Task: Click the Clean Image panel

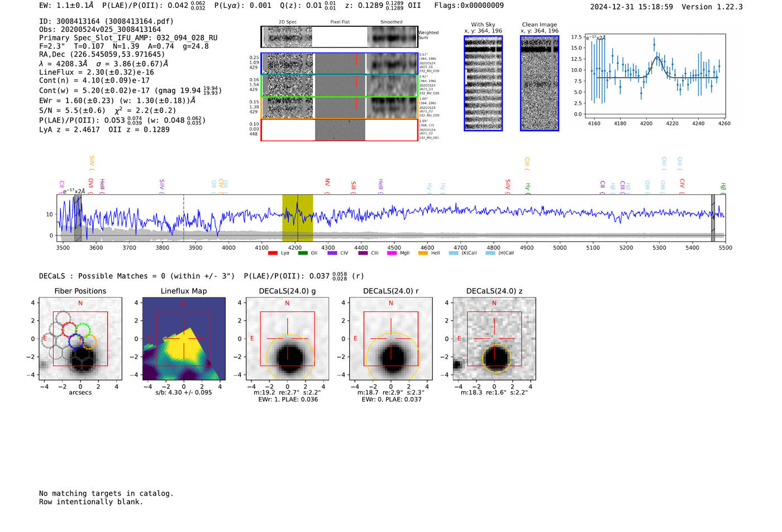Action: [540, 83]
